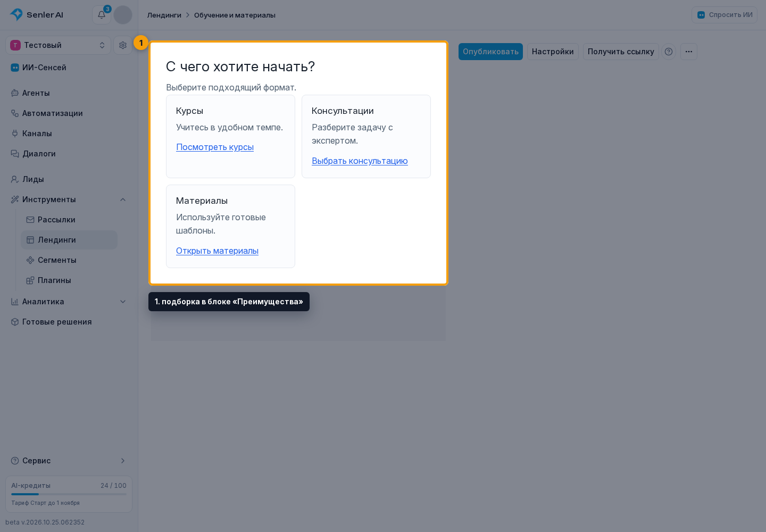Click Получить ссылку button
766x532 pixels.
[621, 52]
